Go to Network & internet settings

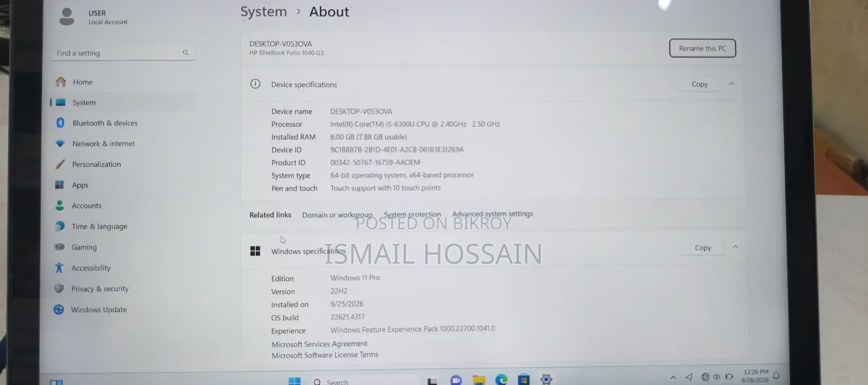point(103,144)
